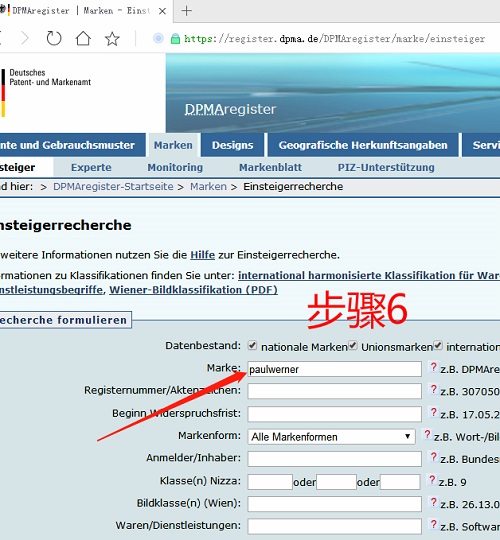Click the browser home icon
This screenshot has height=540, width=500.
pos(83,38)
